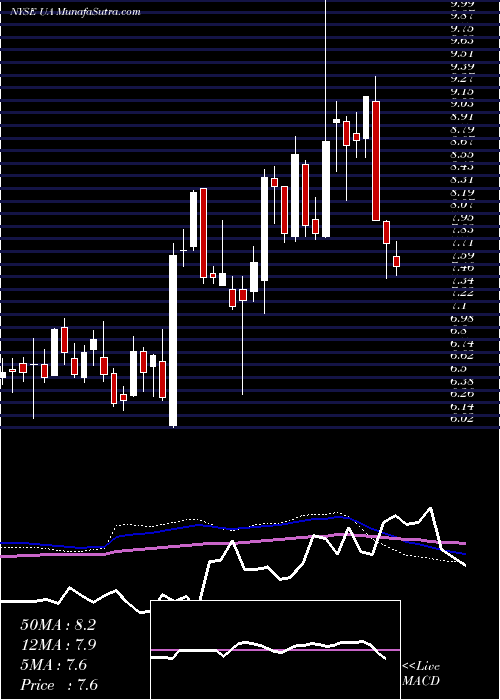This screenshot has height=700, width=500.
Task: Click the Price : 7.6 readout
Action: [59, 685]
